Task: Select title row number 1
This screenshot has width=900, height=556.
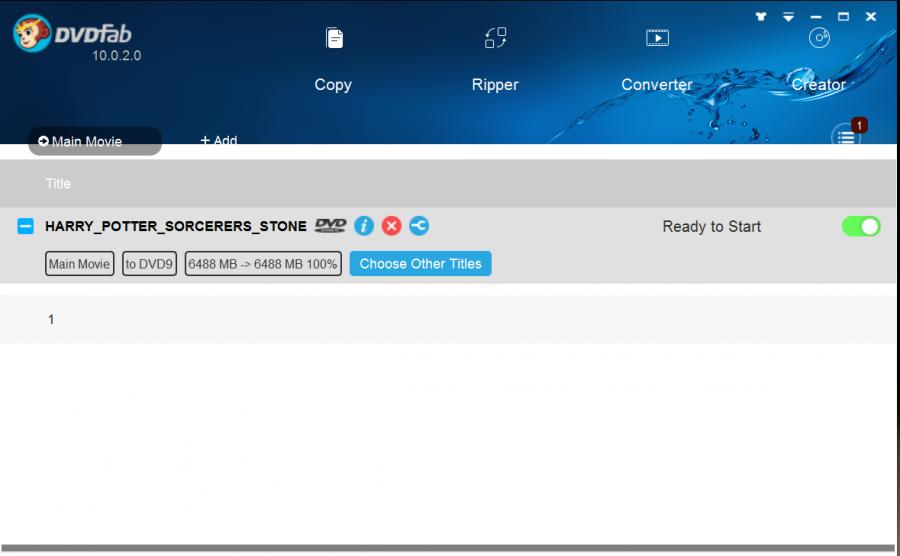Action: [448, 319]
